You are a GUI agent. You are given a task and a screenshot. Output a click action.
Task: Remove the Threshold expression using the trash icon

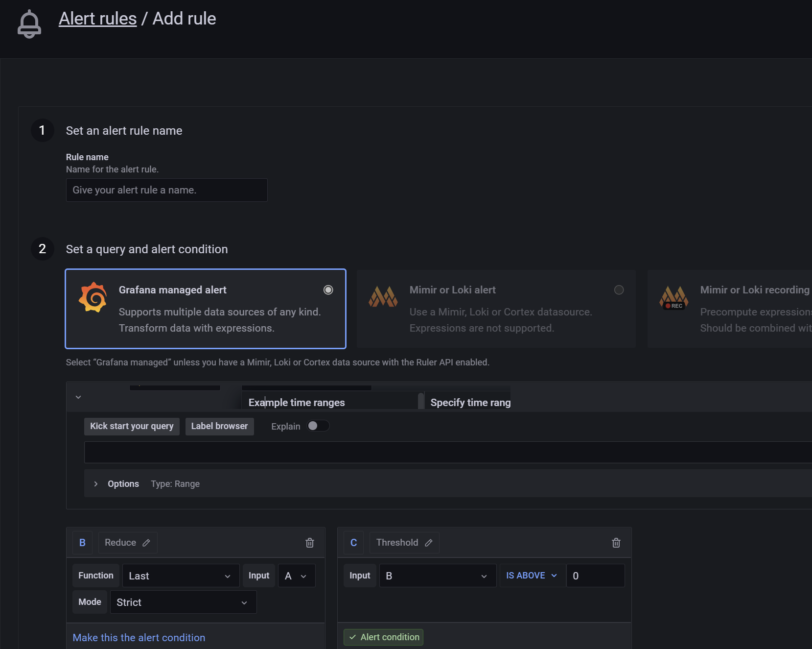click(616, 542)
